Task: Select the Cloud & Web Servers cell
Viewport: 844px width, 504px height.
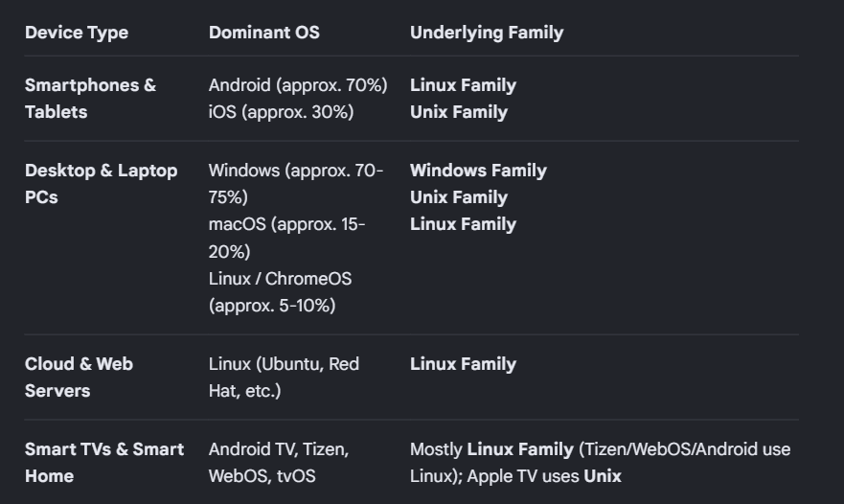Action: pos(79,377)
